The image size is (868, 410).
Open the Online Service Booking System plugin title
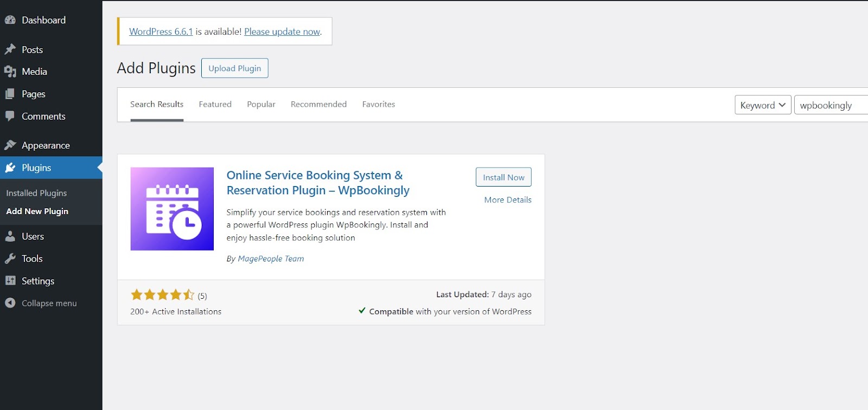pos(318,183)
